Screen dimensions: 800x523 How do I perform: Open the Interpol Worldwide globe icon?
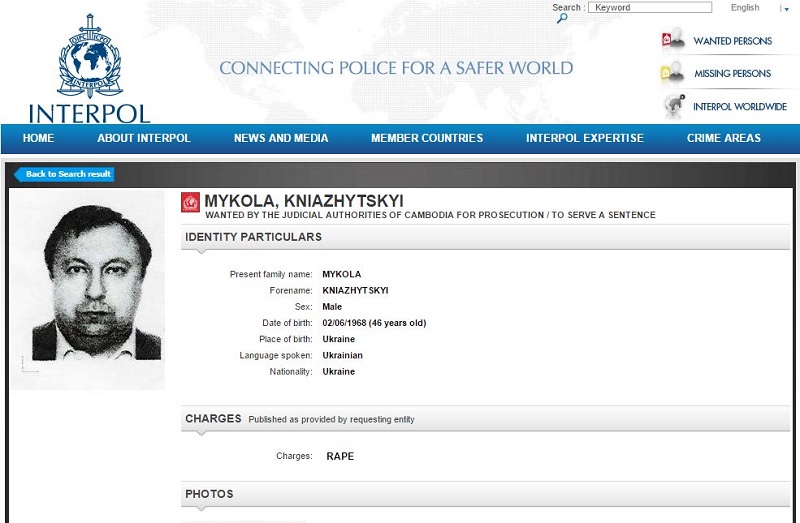pos(674,106)
